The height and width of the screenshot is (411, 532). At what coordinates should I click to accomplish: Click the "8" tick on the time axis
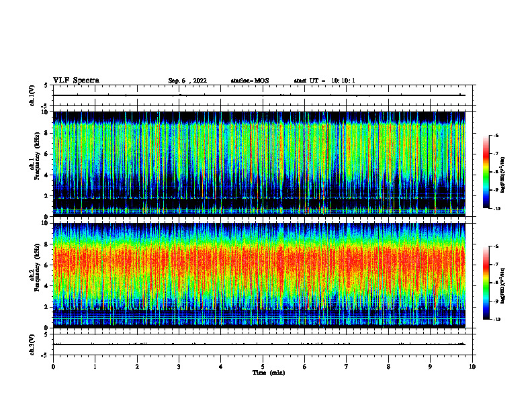click(x=388, y=367)
